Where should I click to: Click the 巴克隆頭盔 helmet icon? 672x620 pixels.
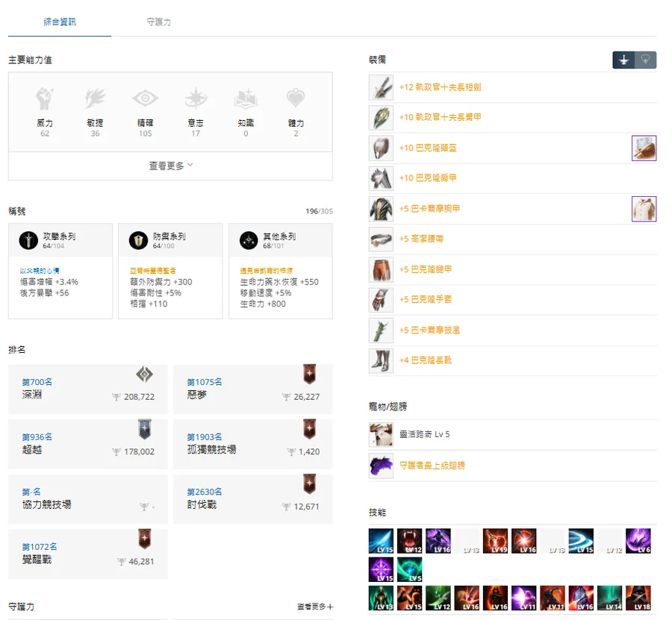(381, 148)
